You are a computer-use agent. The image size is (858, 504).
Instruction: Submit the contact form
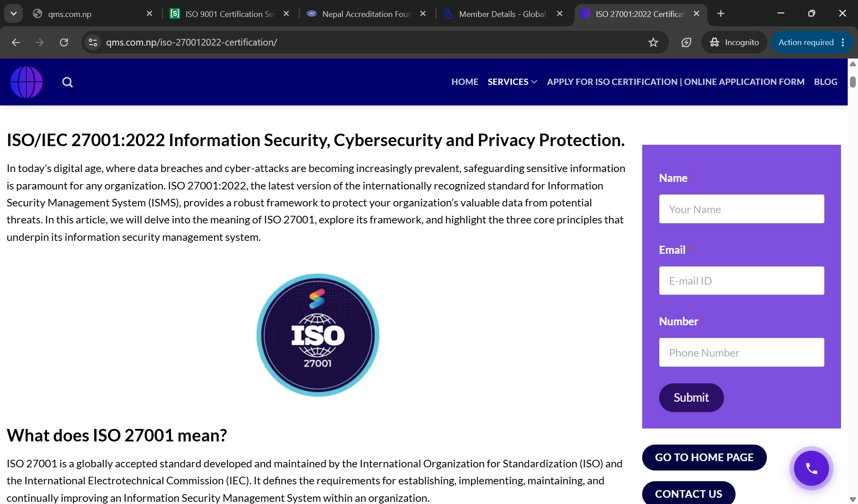[x=691, y=398]
